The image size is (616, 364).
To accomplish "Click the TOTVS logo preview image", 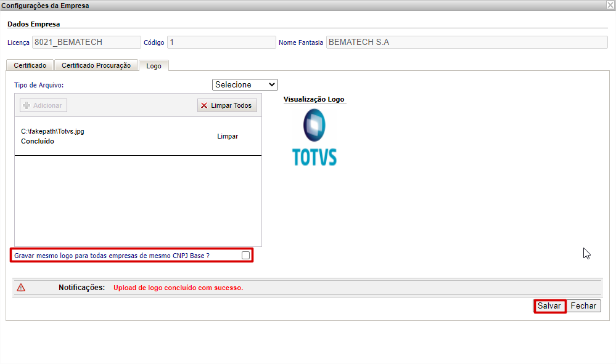I will (314, 137).
